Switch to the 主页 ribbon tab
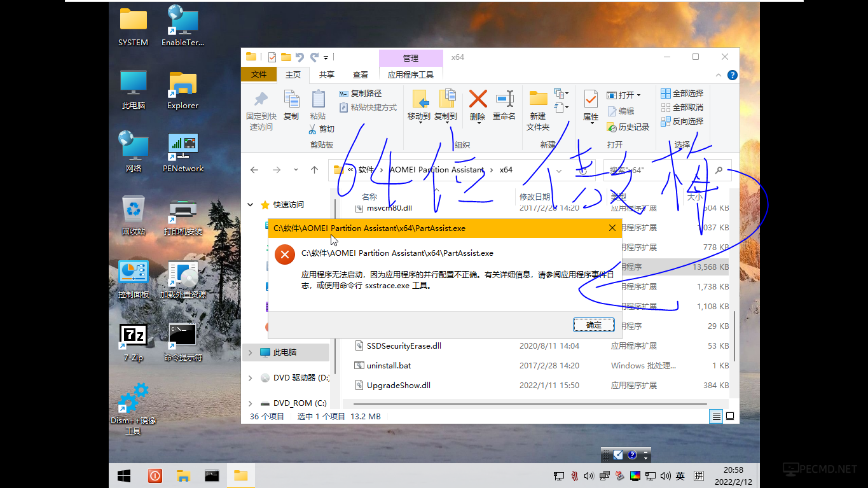868x488 pixels. (293, 75)
